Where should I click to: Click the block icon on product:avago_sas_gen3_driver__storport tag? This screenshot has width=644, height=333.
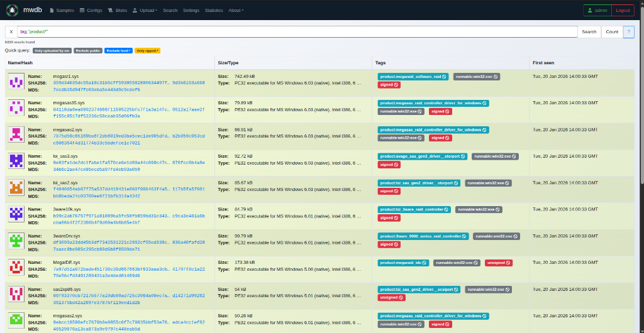coord(463,156)
